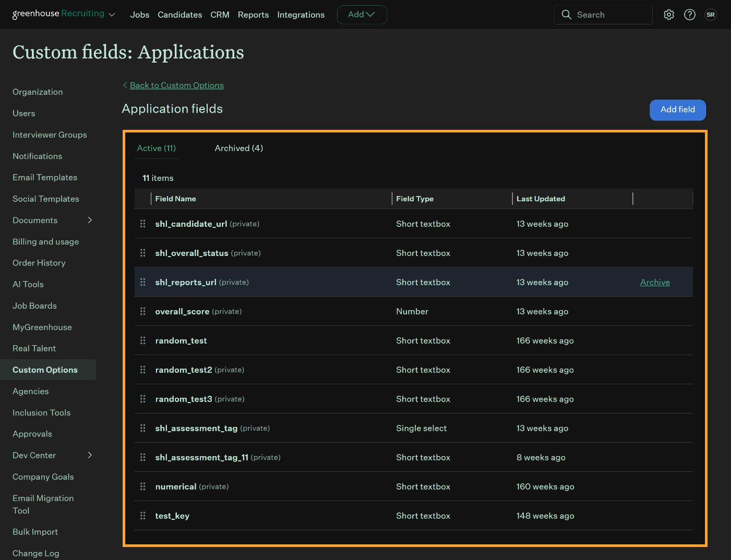Open Jobs in the top navigation
This screenshot has height=560, width=731.
(x=140, y=15)
